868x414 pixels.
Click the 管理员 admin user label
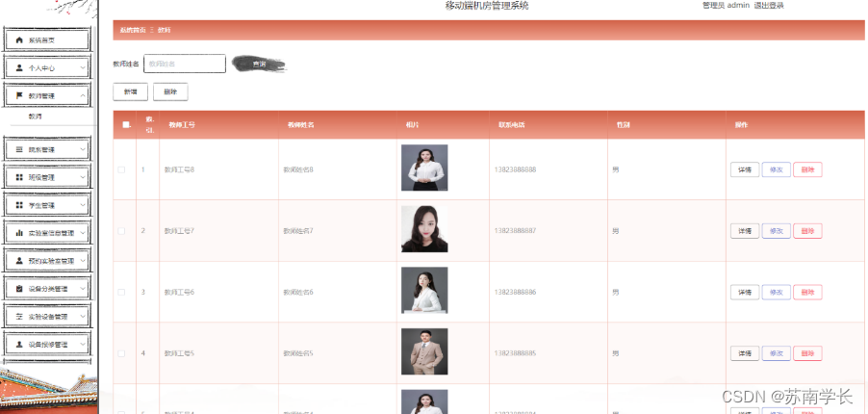[726, 6]
